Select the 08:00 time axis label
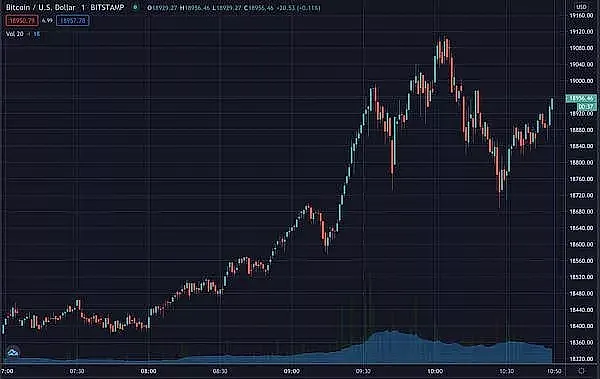This screenshot has height=379, width=600. coord(148,371)
